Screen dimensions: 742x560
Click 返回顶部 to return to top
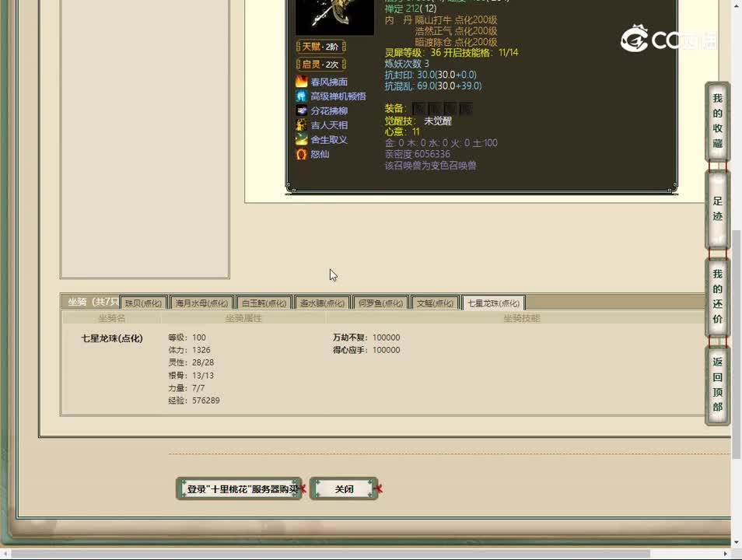(717, 384)
